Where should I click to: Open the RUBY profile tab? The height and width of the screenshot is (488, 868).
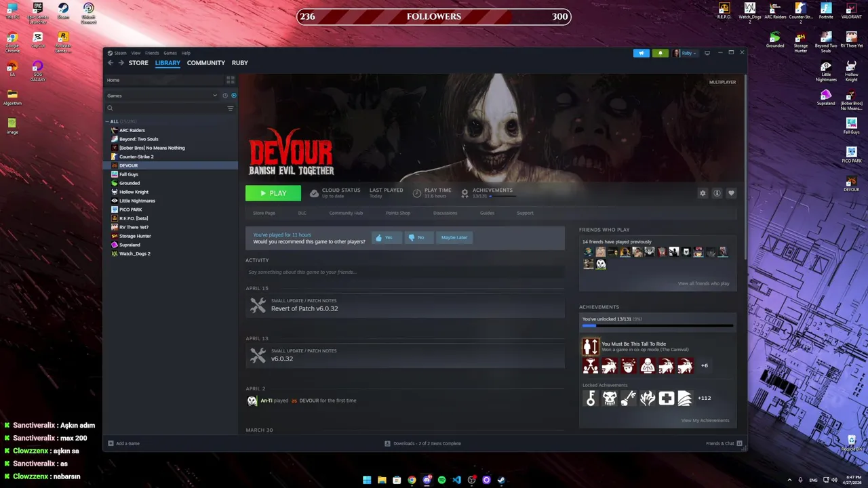(x=239, y=63)
